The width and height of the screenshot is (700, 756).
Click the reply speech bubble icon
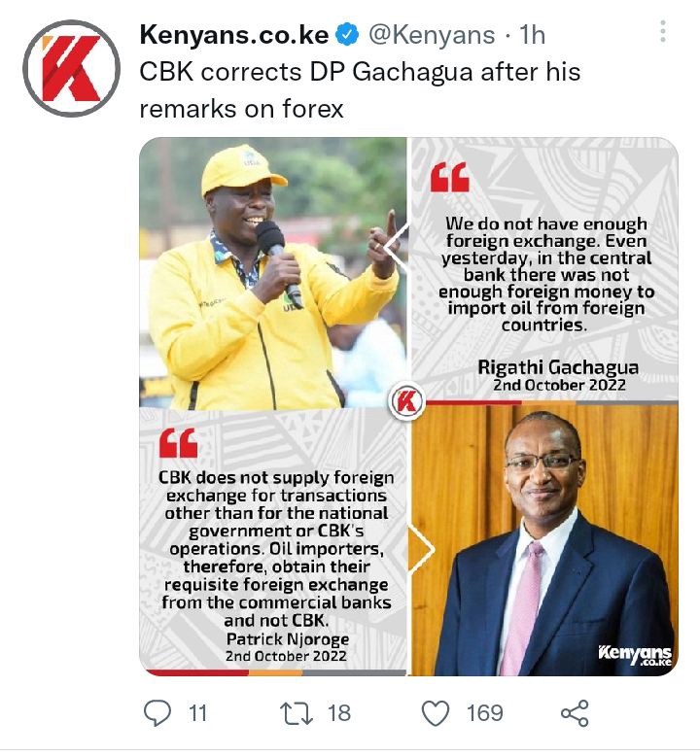157,712
